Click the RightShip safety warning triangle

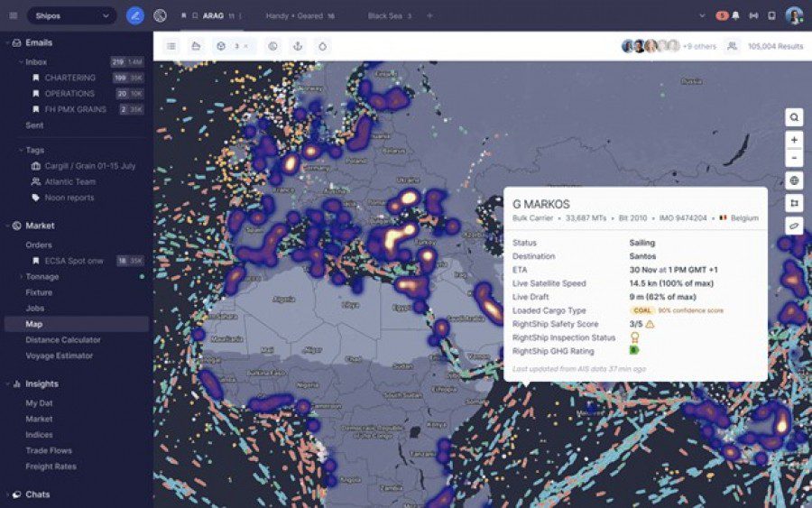click(650, 324)
